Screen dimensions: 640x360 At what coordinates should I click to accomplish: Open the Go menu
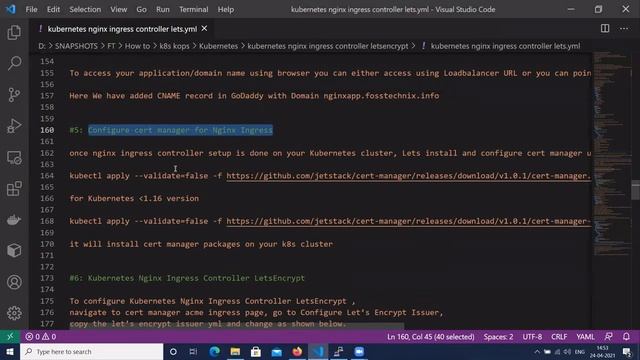pyautogui.click(x=141, y=9)
